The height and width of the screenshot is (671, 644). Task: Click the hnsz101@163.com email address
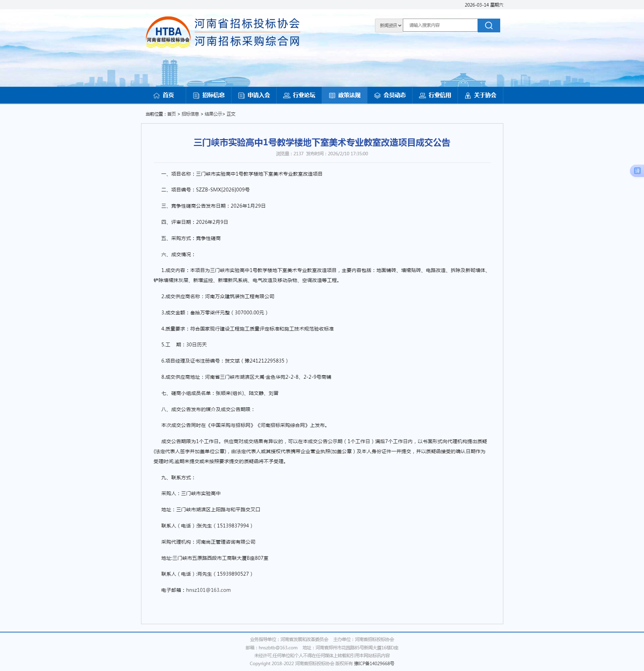click(208, 590)
